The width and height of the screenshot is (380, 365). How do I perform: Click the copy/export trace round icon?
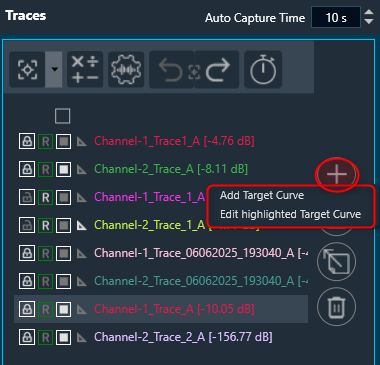coord(336,262)
